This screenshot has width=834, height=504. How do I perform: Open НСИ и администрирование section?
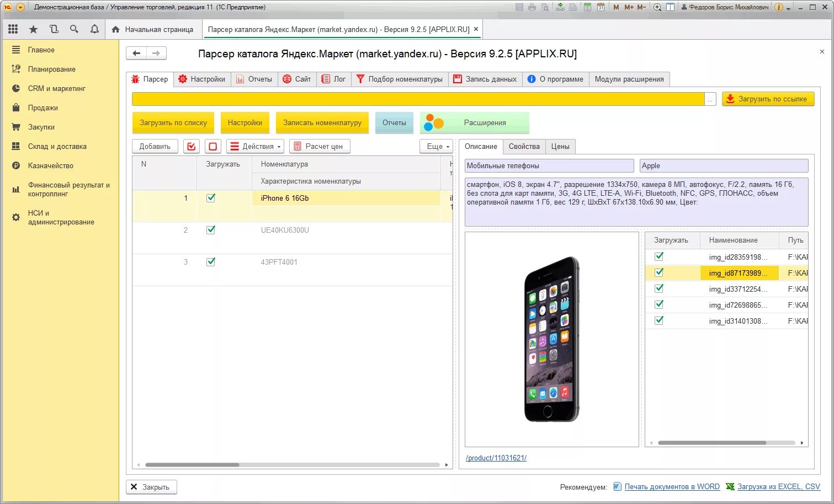coord(61,217)
